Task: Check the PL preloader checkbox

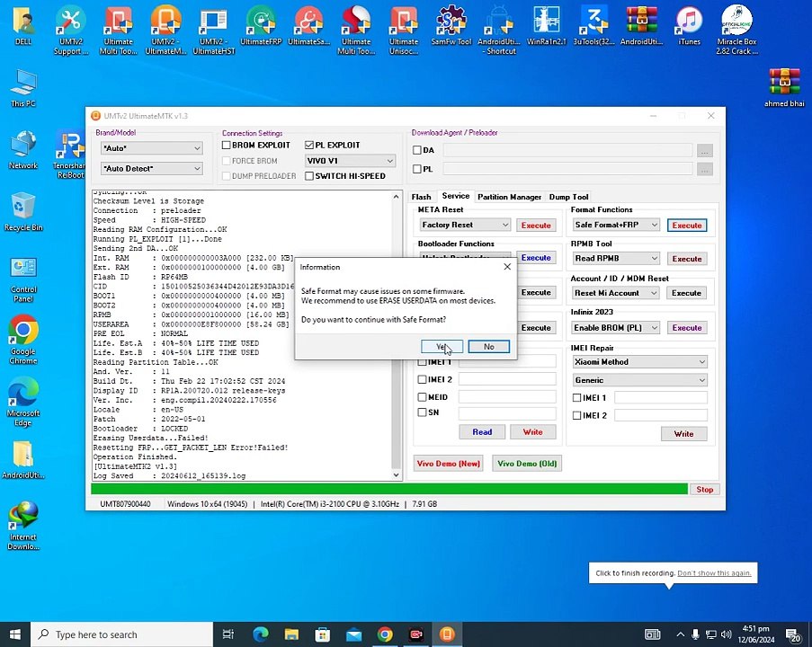Action: tap(417, 169)
